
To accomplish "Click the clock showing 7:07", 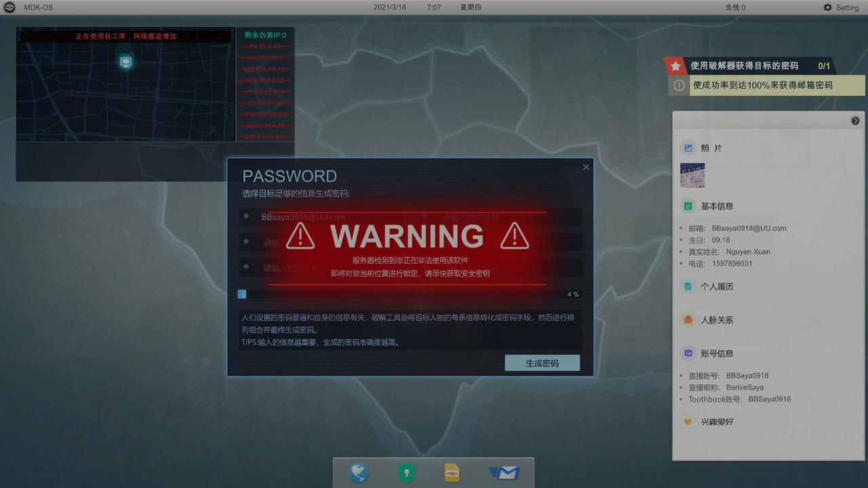I will (x=434, y=7).
